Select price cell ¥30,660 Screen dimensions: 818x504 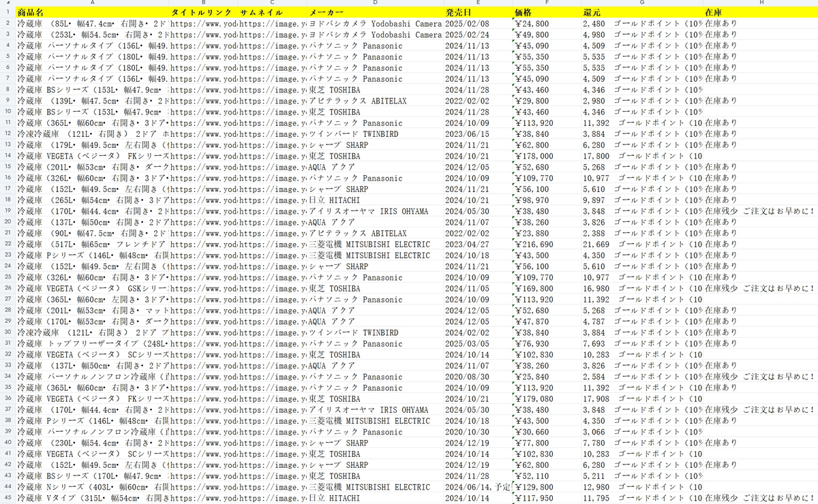(547, 432)
